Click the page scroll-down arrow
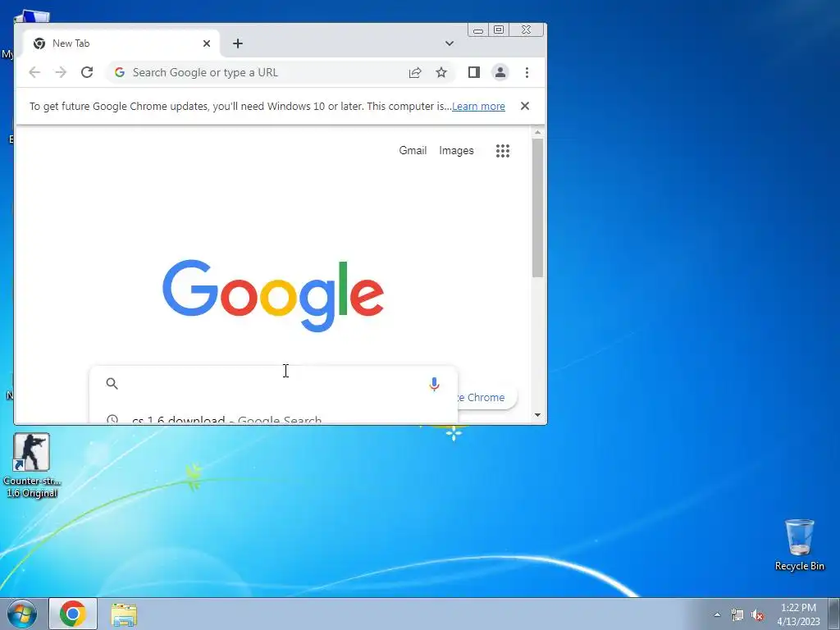 [538, 415]
